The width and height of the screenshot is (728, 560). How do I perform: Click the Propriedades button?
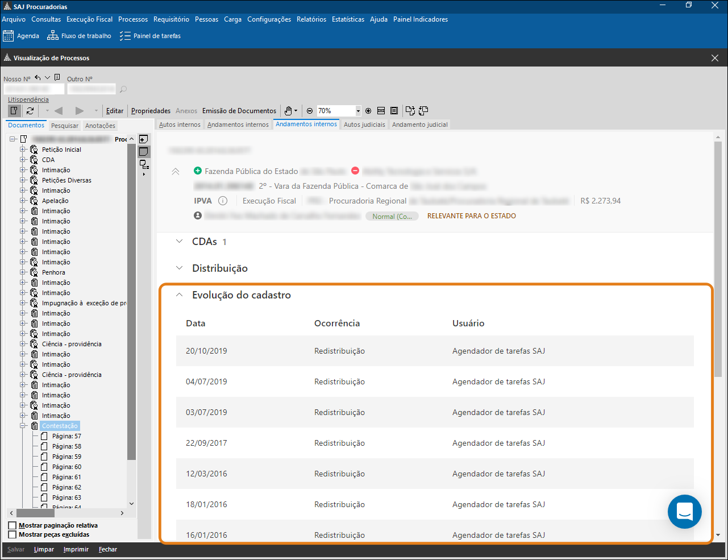coord(151,111)
